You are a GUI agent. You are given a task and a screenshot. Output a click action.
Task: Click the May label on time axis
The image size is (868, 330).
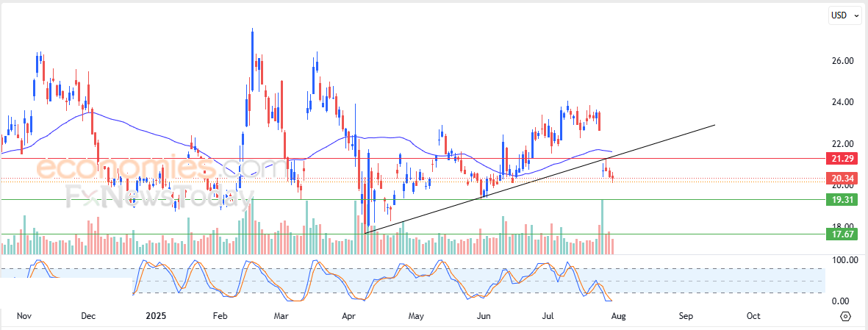coord(416,316)
